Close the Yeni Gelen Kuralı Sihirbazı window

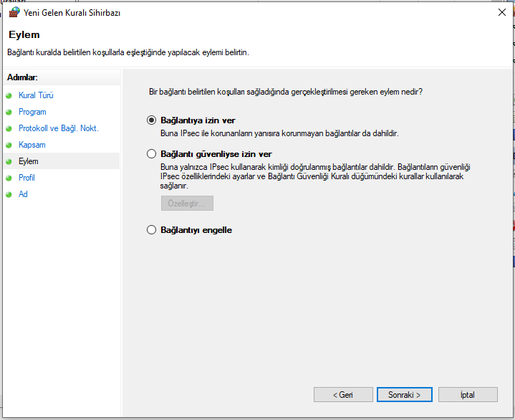click(501, 12)
